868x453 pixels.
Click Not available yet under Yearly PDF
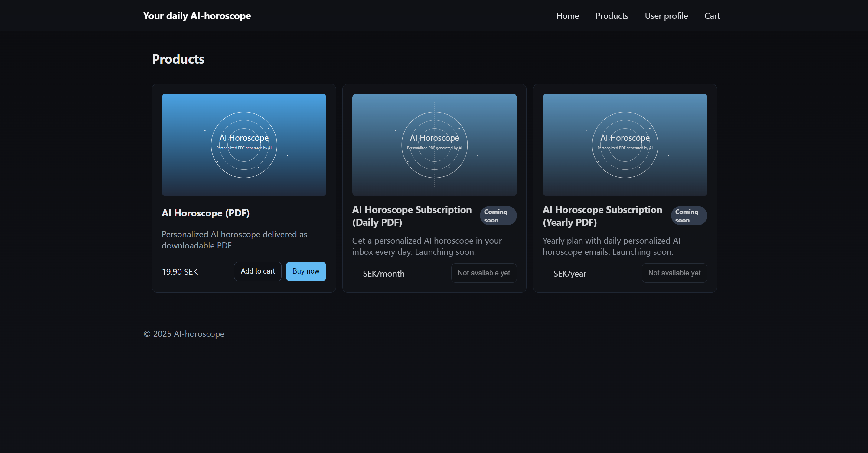674,273
